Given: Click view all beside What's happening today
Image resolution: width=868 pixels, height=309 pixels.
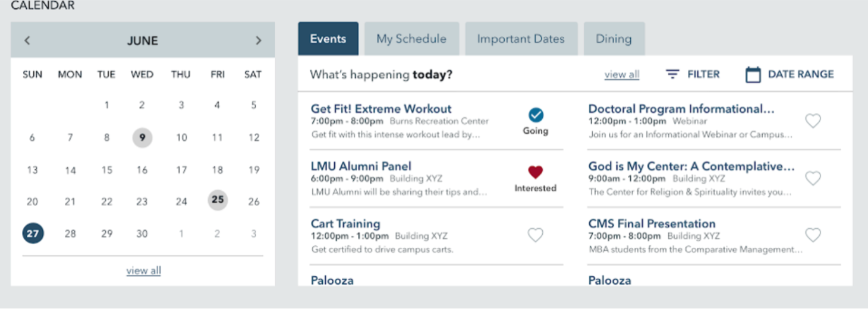Looking at the screenshot, I should (x=622, y=75).
